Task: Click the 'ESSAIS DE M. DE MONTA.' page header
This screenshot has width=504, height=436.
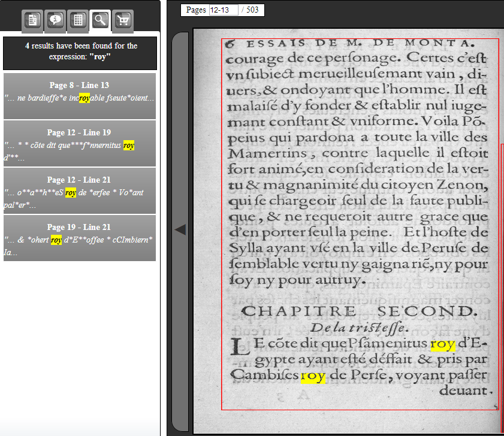Action: point(360,43)
